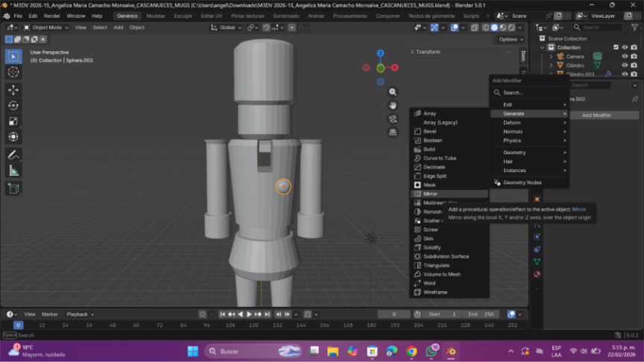Click the pan view hand icon
644x362 pixels.
coord(393,105)
